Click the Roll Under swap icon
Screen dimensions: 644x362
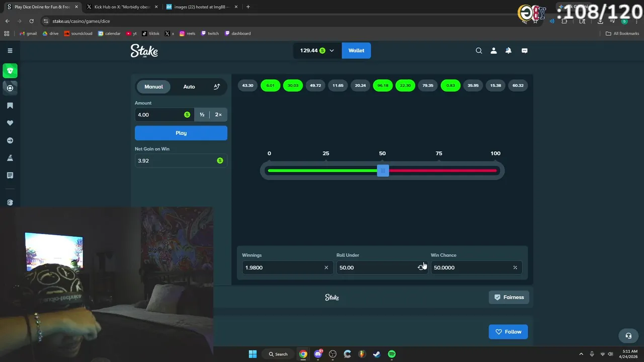[421, 267]
